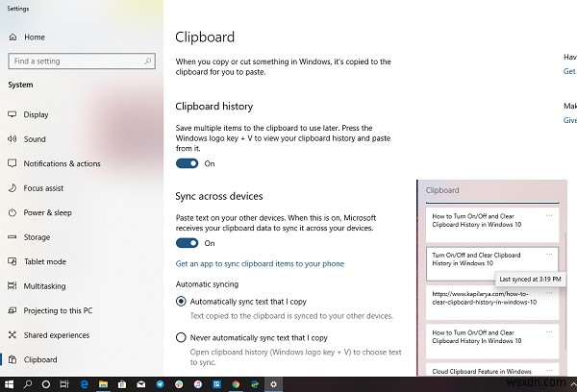Open Get an app to sync clipboard link
This screenshot has width=577, height=392.
[x=260, y=263]
